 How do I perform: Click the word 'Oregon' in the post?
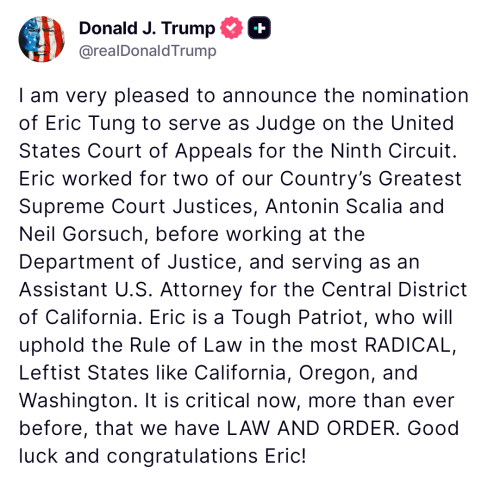[334, 373]
